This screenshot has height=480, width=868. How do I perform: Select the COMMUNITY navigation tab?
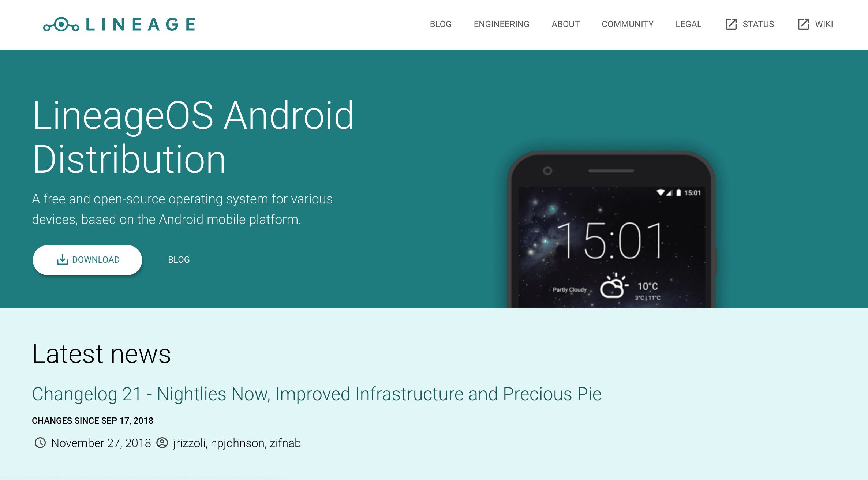(x=628, y=24)
